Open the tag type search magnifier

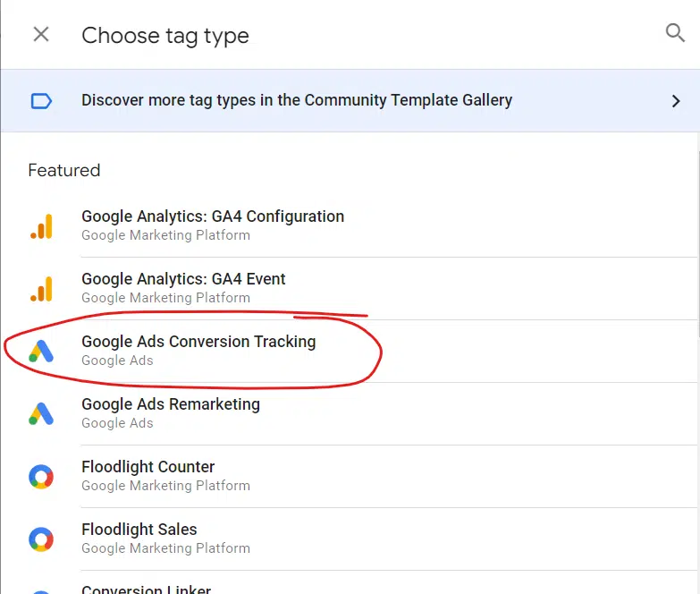[x=675, y=32]
